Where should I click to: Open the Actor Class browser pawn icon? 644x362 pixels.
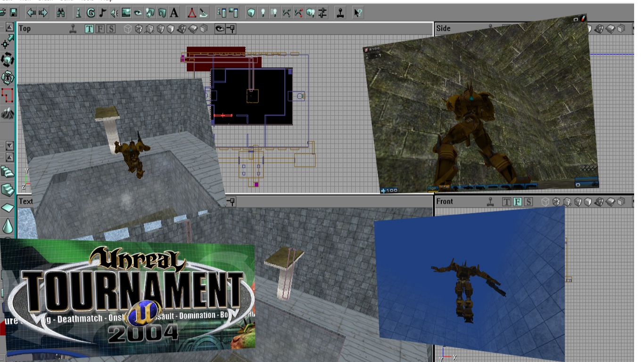click(x=78, y=13)
